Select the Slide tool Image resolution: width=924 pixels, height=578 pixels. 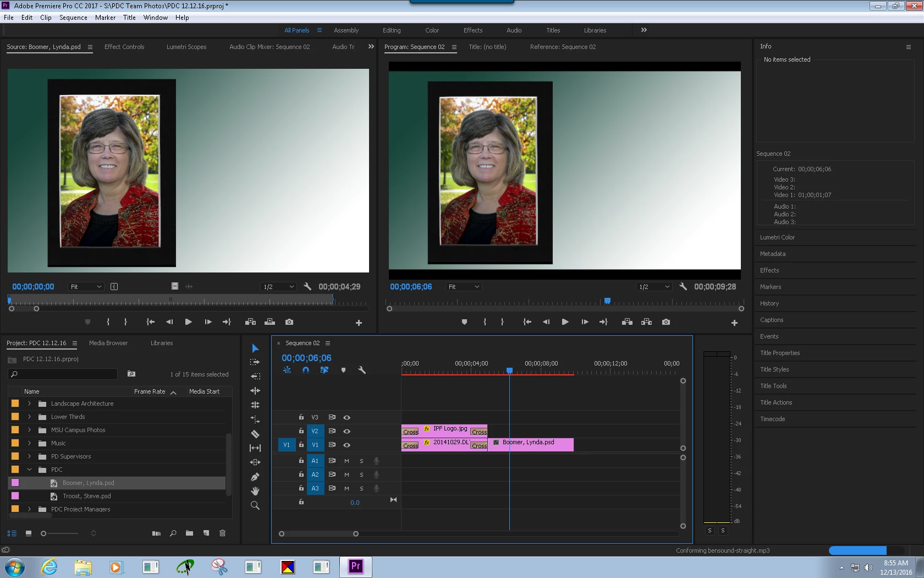pyautogui.click(x=255, y=462)
